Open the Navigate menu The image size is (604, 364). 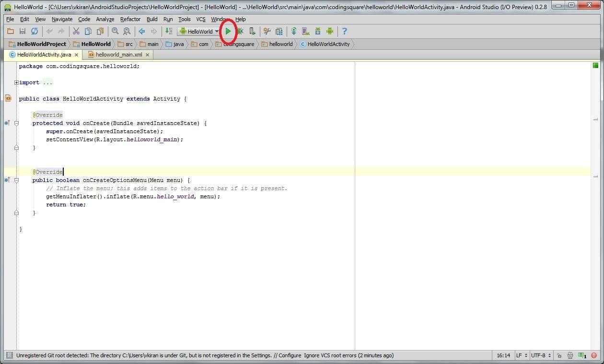(62, 19)
